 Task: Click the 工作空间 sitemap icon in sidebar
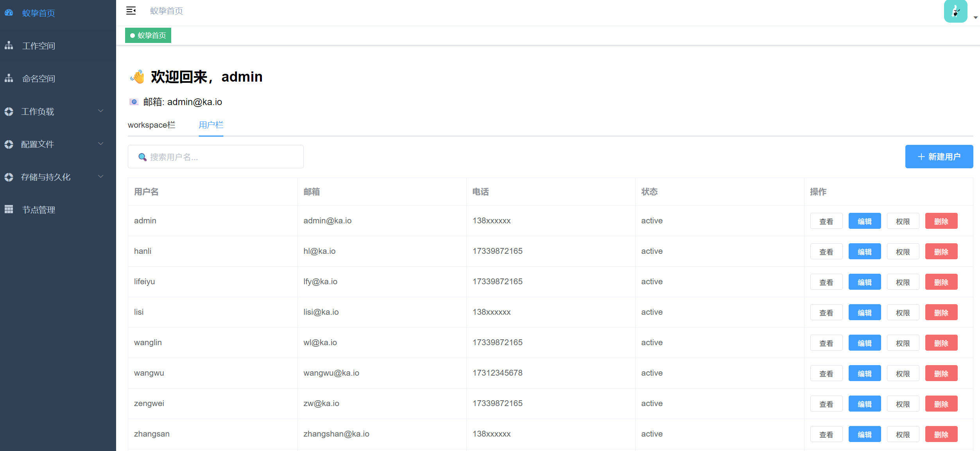[x=9, y=46]
